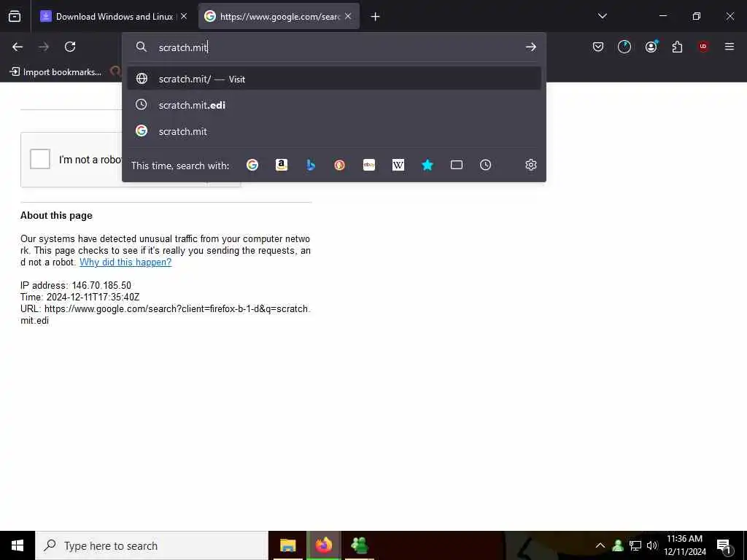The image size is (747, 560).
Task: Click the green user icon in system tray
Action: [618, 545]
